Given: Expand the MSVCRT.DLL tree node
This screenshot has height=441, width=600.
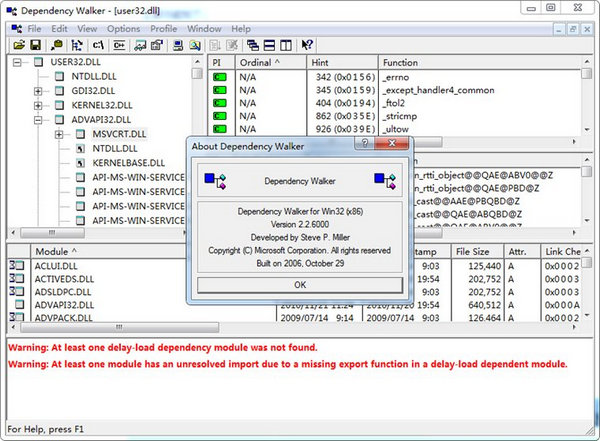Looking at the screenshot, I should tap(59, 134).
